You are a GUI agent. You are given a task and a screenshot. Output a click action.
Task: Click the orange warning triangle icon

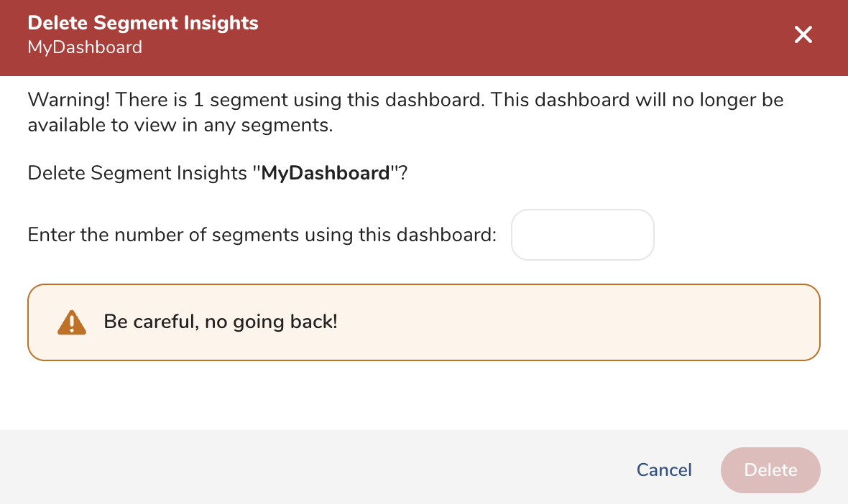pos(72,322)
